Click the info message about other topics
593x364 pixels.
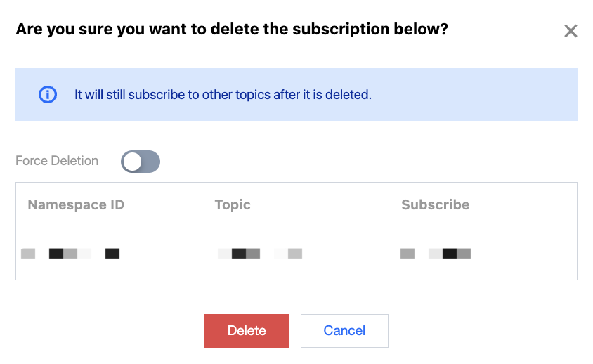223,94
